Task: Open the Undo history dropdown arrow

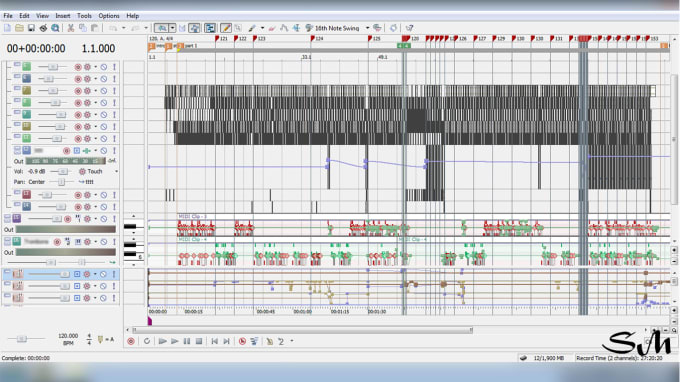Action: (124, 28)
